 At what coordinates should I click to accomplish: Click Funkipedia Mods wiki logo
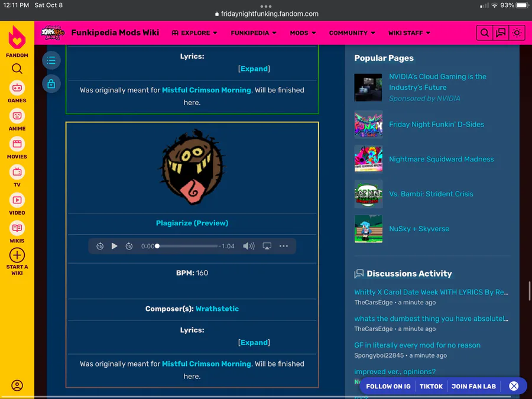(x=53, y=33)
